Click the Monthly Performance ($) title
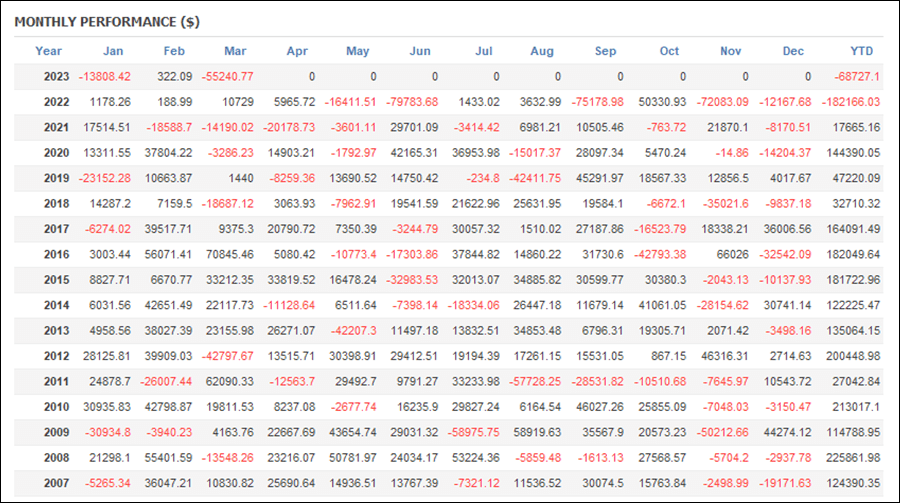 (107, 22)
